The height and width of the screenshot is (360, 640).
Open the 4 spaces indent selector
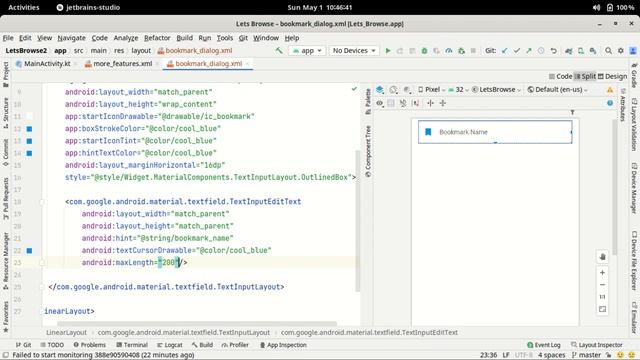tap(551, 355)
